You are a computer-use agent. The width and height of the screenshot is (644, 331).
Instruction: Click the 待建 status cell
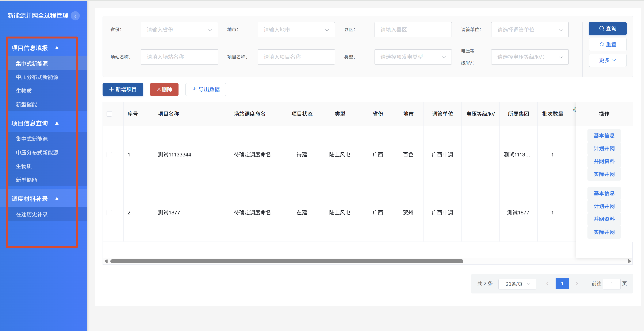302,155
